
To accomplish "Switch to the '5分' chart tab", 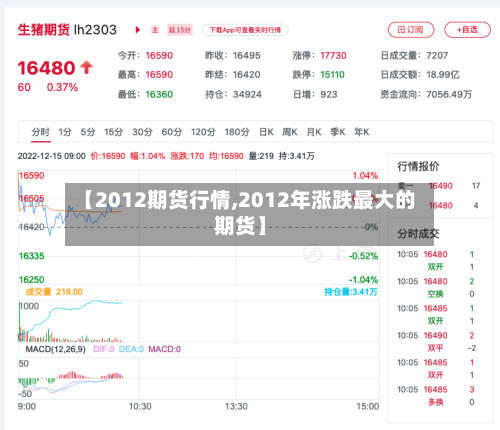I will [x=88, y=132].
